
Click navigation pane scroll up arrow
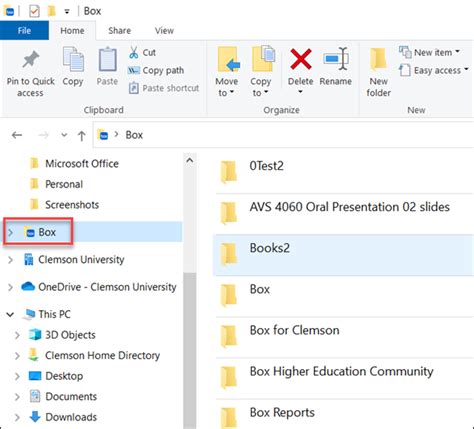click(190, 161)
